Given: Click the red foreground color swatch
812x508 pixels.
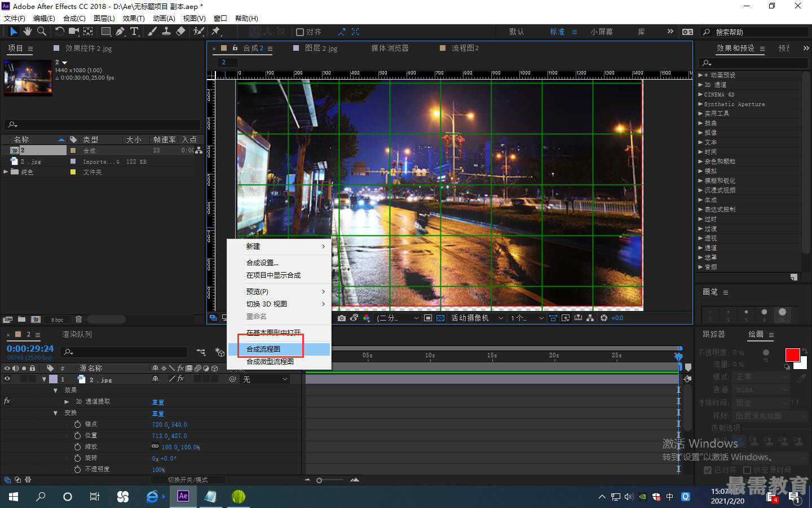Looking at the screenshot, I should tap(792, 355).
